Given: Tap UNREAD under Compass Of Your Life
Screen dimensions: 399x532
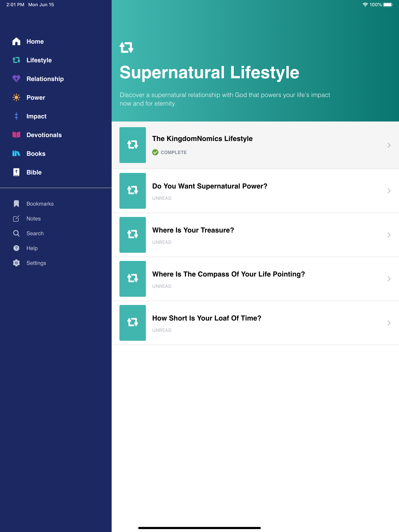Looking at the screenshot, I should 162,286.
